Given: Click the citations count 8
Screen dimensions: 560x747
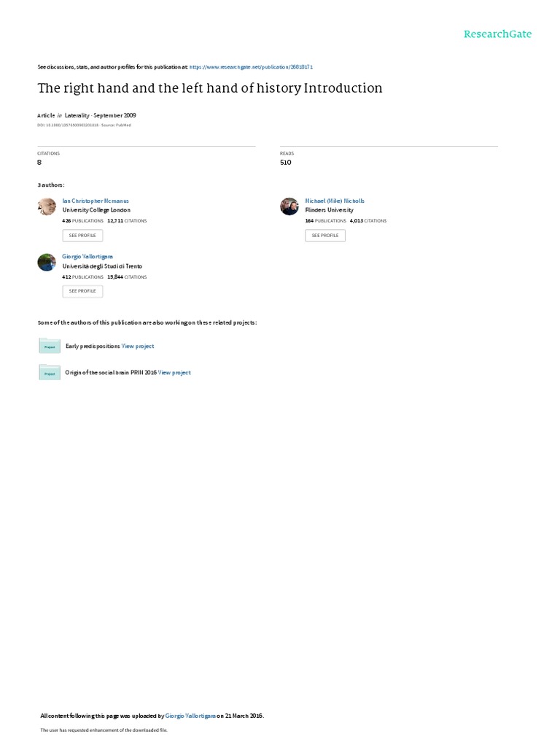Looking at the screenshot, I should [39, 163].
